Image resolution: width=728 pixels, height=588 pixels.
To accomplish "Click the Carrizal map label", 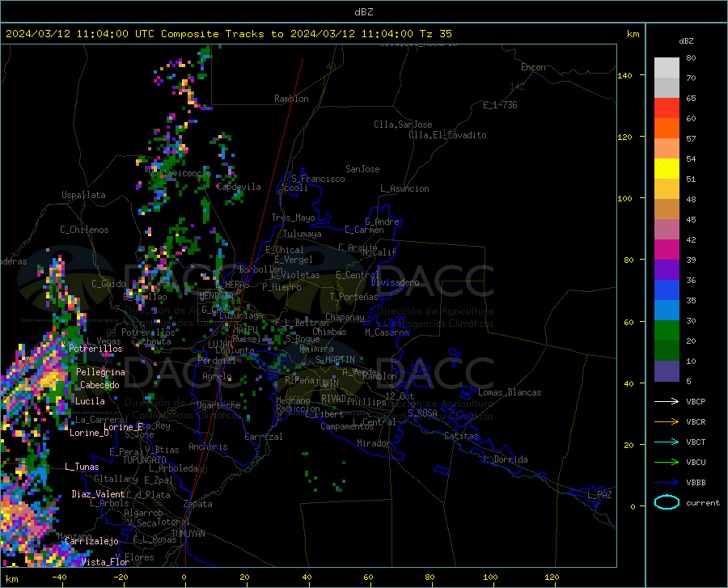I will [264, 437].
